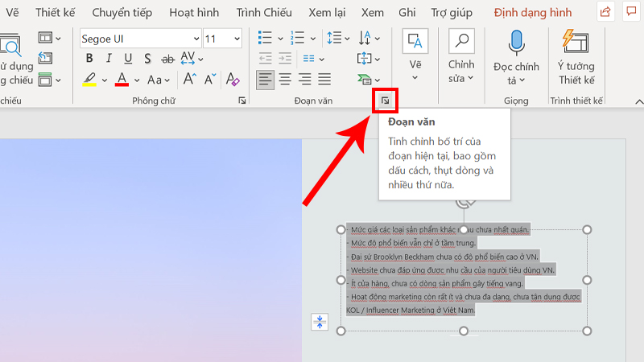Clear all text formatting

233,80
